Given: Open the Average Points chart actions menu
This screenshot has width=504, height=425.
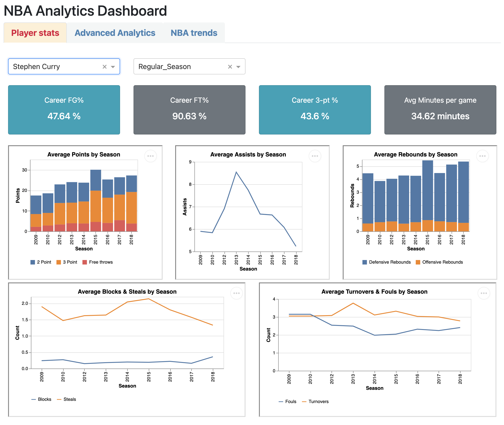Looking at the screenshot, I should coord(151,156).
